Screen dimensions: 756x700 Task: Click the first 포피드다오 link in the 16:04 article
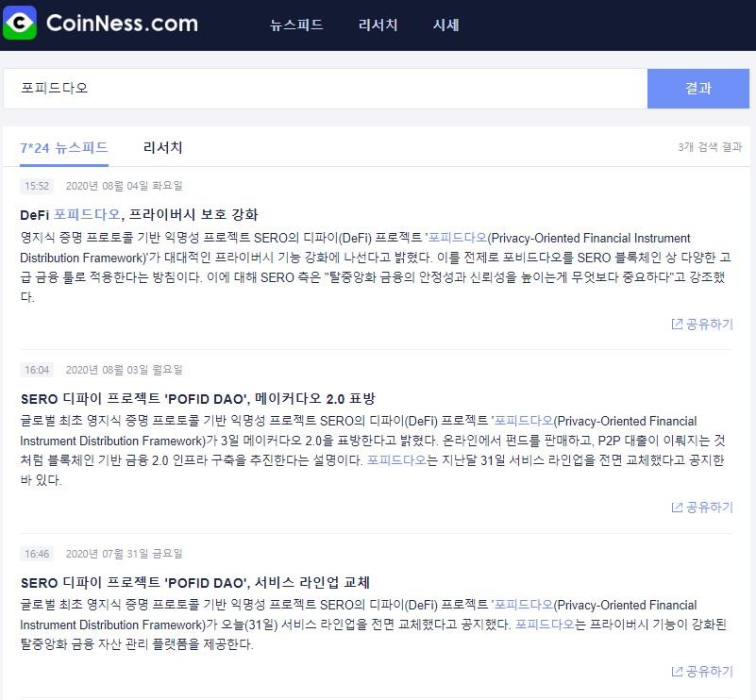pyautogui.click(x=524, y=421)
